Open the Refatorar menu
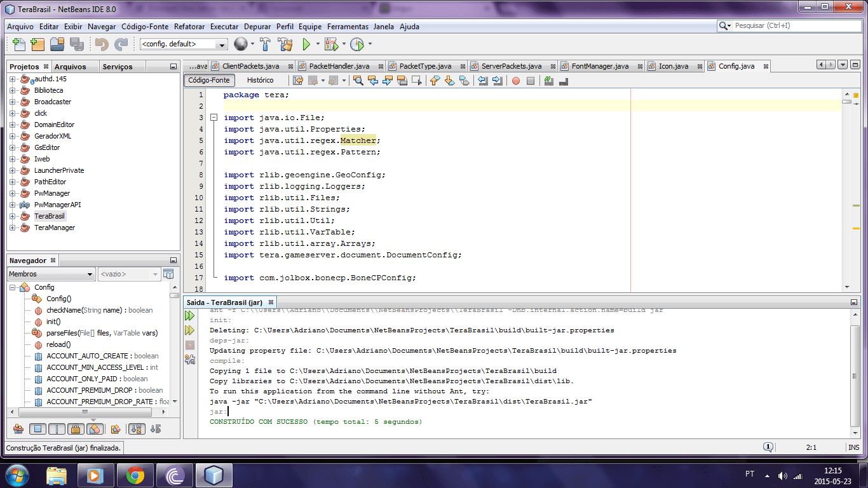This screenshot has height=488, width=868. pos(189,27)
